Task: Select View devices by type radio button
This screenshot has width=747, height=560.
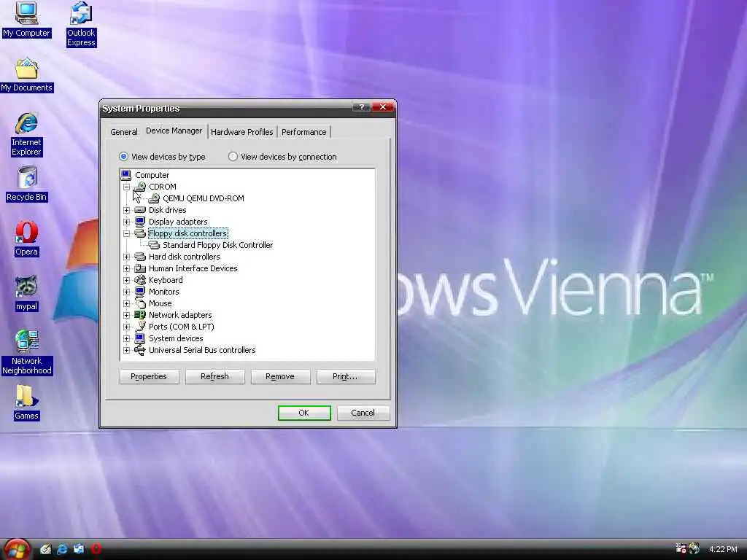Action: pyautogui.click(x=124, y=156)
